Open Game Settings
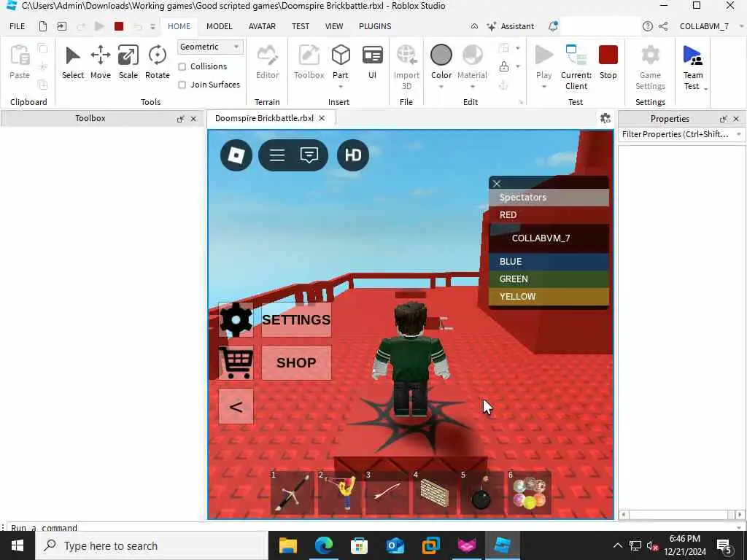747x560 pixels. tap(650, 66)
